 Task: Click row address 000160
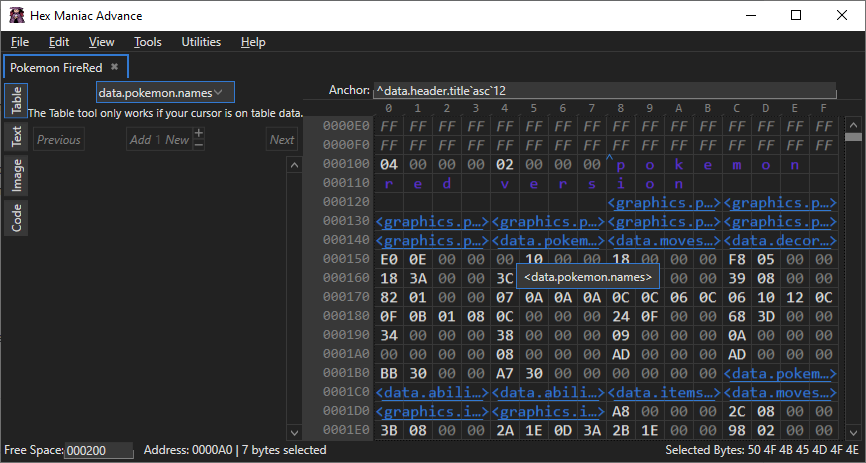coord(346,277)
